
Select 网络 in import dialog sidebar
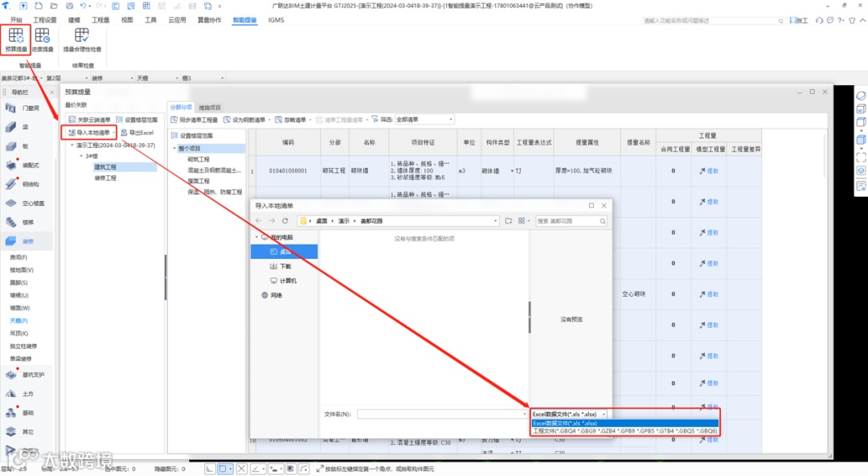[x=276, y=295]
